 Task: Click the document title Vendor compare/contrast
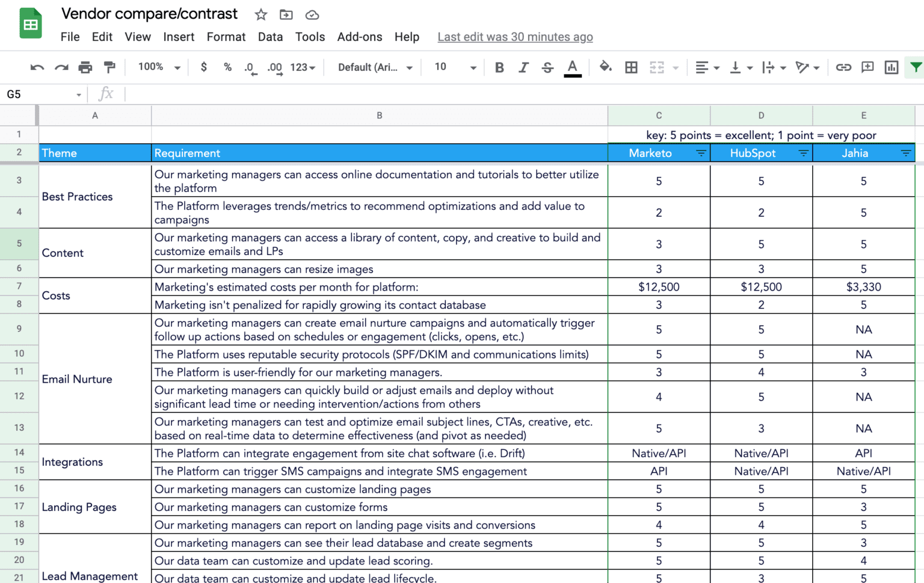pos(149,14)
